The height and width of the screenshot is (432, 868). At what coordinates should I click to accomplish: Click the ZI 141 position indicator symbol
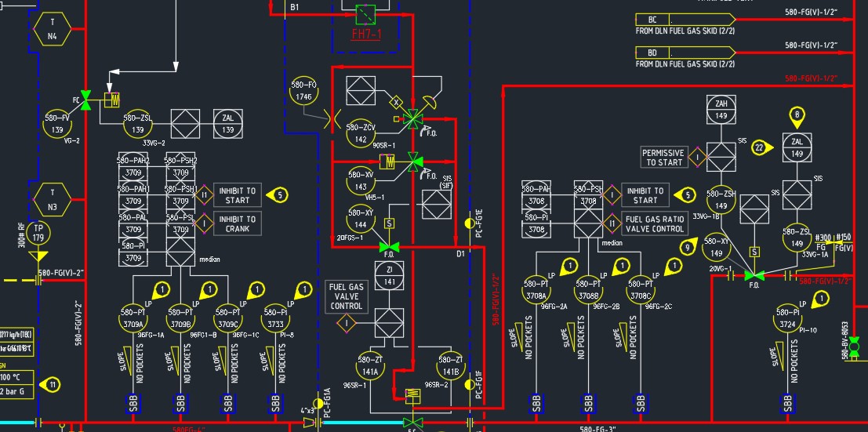point(388,276)
